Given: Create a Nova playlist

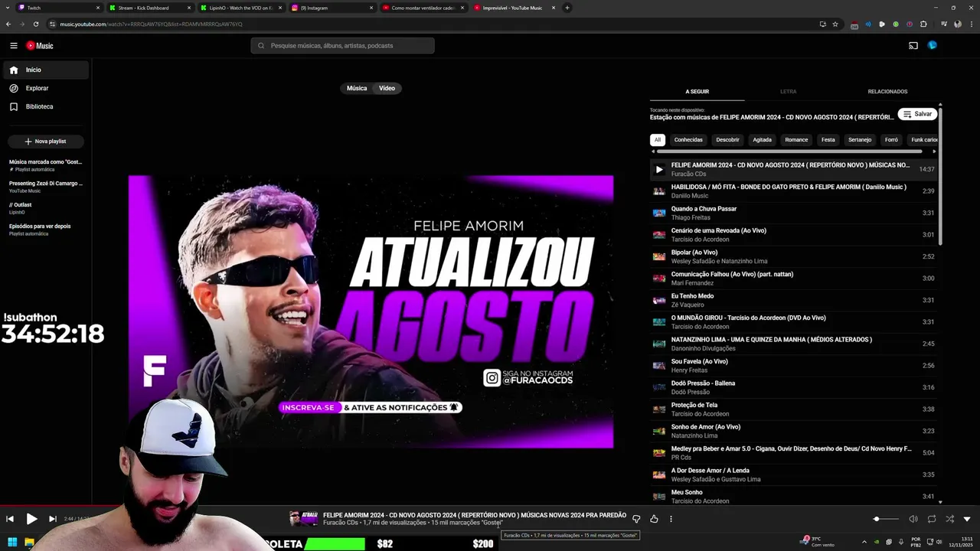Looking at the screenshot, I should (46, 142).
